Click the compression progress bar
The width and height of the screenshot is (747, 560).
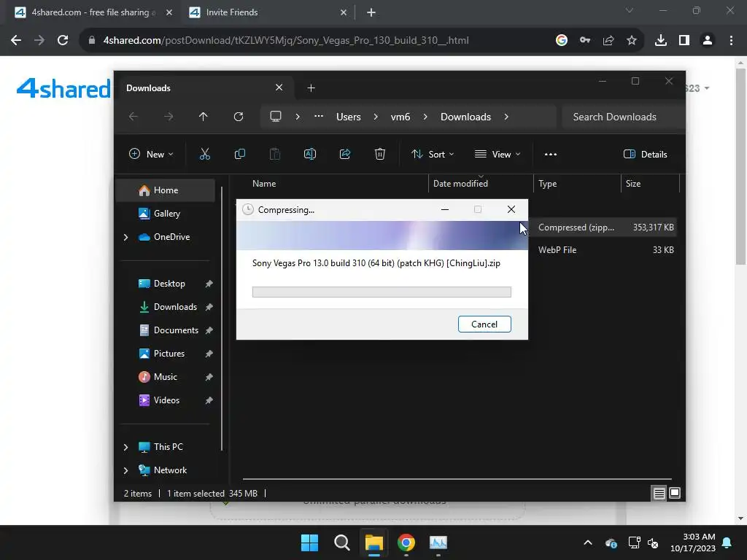pos(382,292)
